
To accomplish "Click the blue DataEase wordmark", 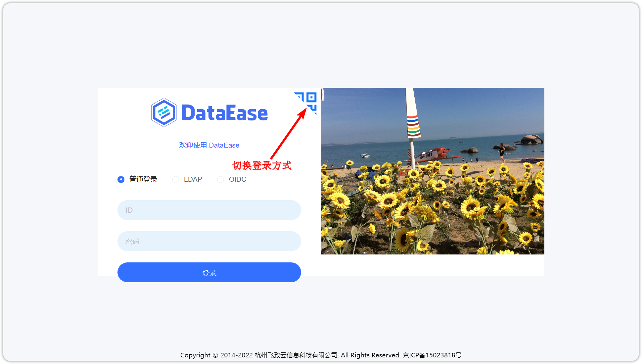I will (x=225, y=113).
